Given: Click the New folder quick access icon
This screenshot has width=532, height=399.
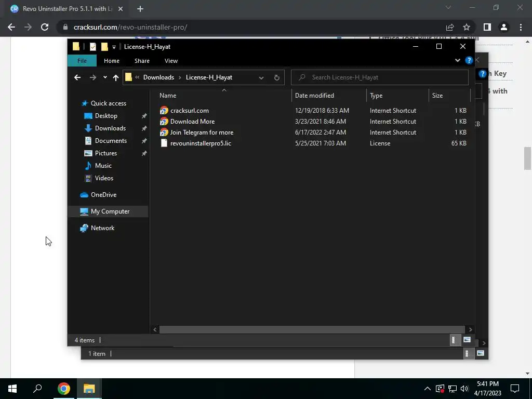Looking at the screenshot, I should click(104, 46).
